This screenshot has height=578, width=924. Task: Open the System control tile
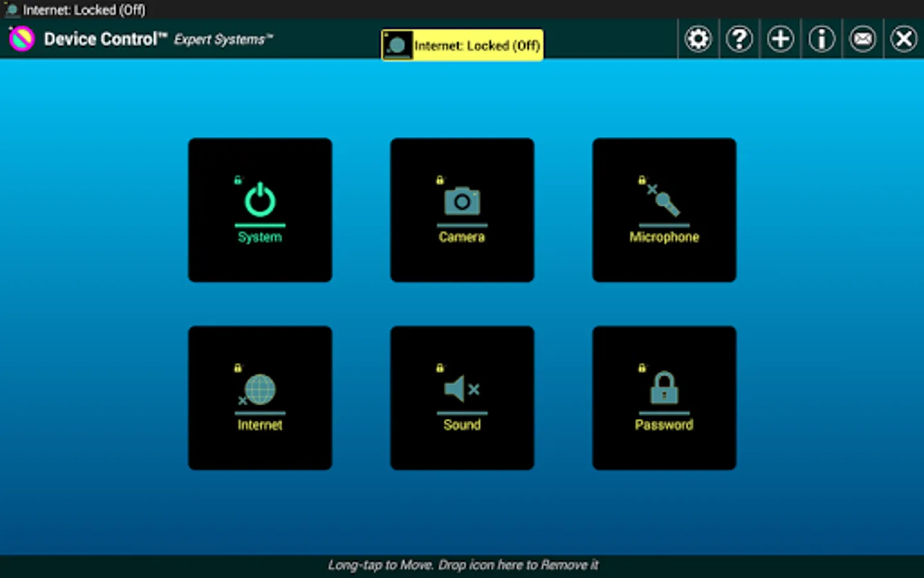pyautogui.click(x=260, y=210)
